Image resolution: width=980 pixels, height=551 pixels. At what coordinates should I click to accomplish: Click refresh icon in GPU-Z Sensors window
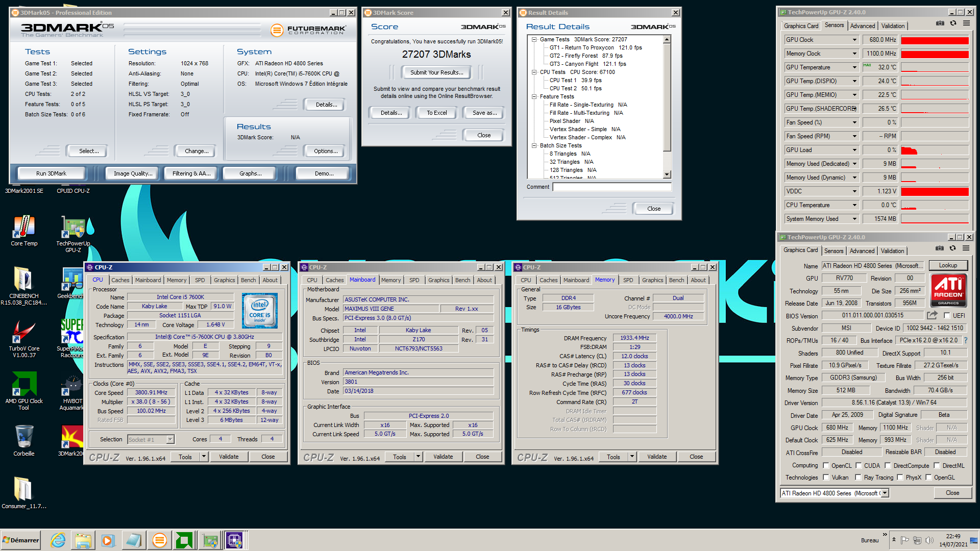pyautogui.click(x=953, y=23)
